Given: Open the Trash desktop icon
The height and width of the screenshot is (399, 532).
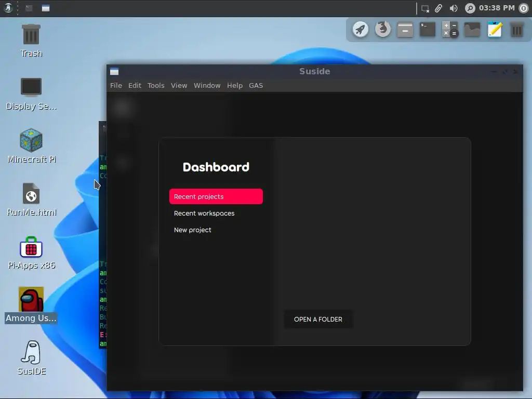Looking at the screenshot, I should (x=31, y=41).
